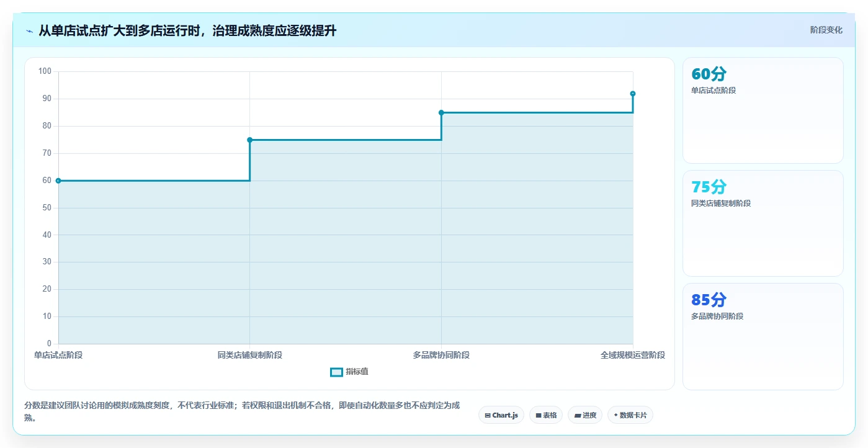Open the 85分 多品牌协同阶段 card
The height and width of the screenshot is (448, 868).
point(763,337)
